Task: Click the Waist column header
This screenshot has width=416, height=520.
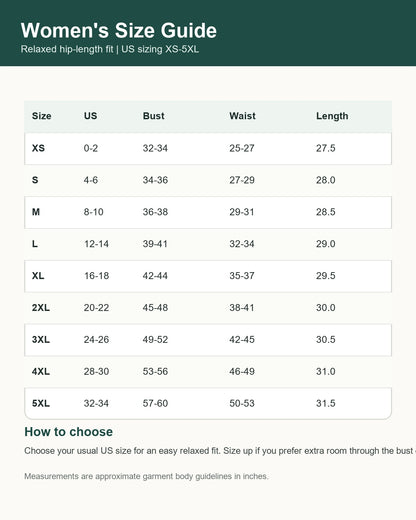Action: (242, 116)
